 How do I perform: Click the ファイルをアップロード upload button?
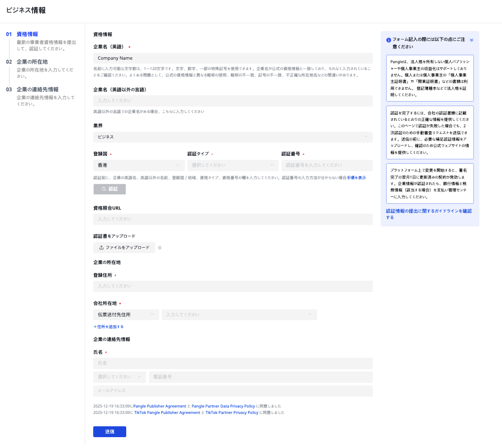(124, 248)
